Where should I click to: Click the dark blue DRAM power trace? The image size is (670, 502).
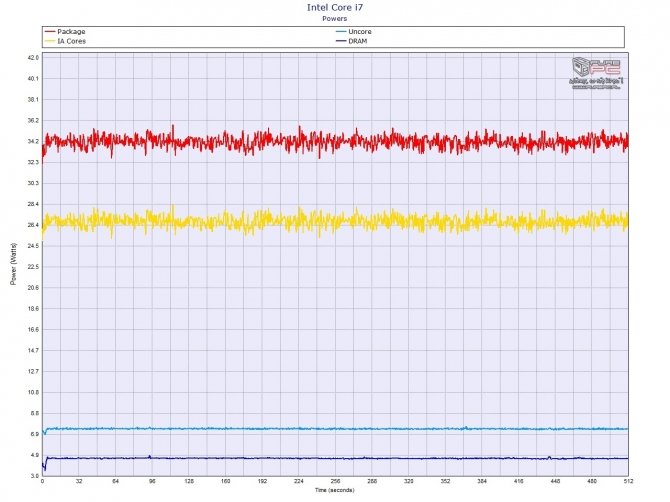335,458
